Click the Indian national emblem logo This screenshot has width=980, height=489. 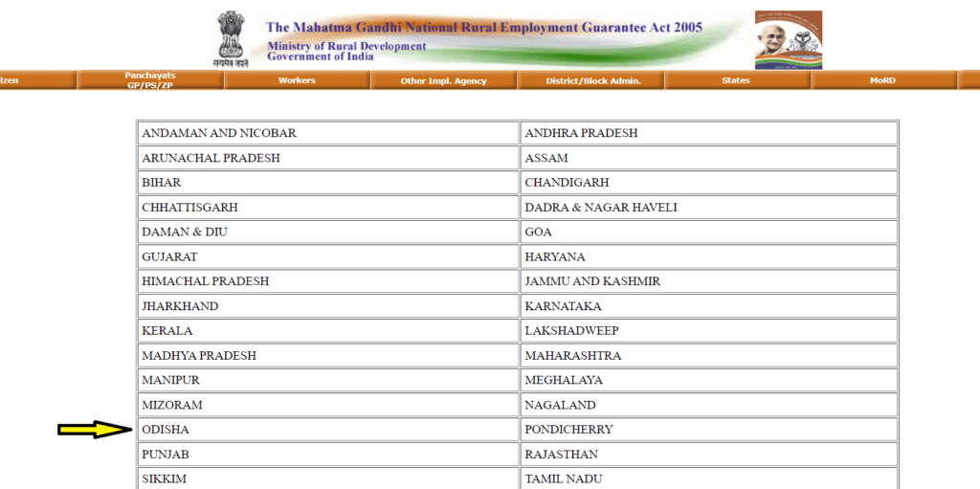point(230,39)
